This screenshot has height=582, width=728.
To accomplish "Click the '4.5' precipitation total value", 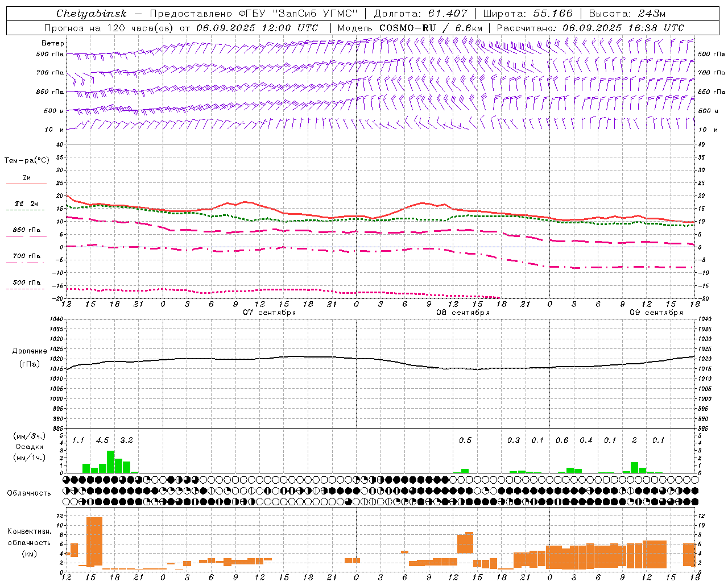I will pyautogui.click(x=102, y=440).
